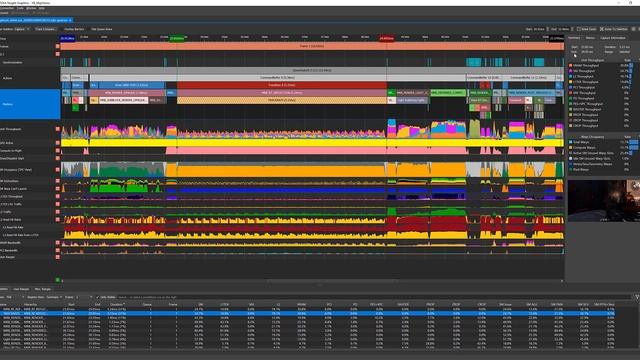
Task: Toggle the square beside Compute In Flight row
Action: click(x=58, y=151)
